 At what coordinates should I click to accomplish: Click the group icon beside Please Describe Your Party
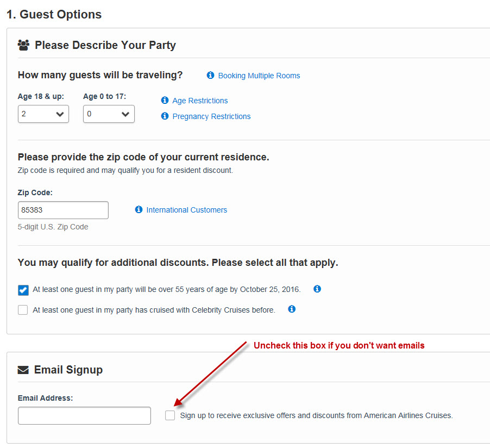tap(23, 45)
